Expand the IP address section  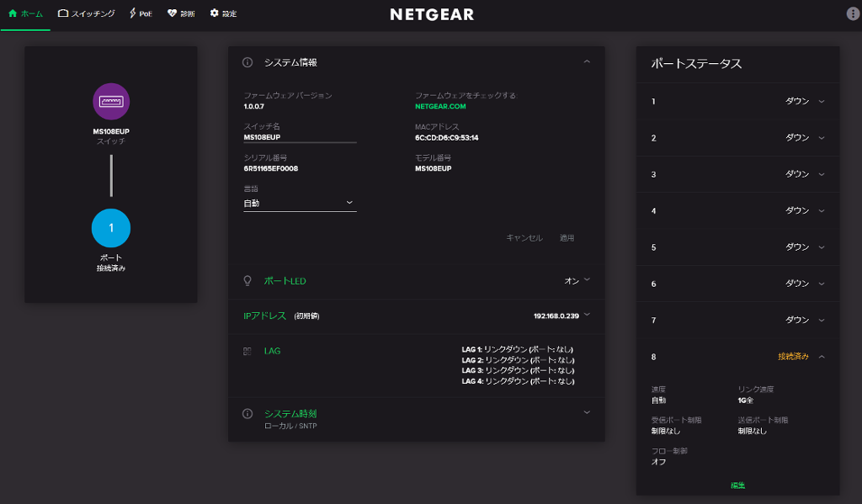(587, 316)
